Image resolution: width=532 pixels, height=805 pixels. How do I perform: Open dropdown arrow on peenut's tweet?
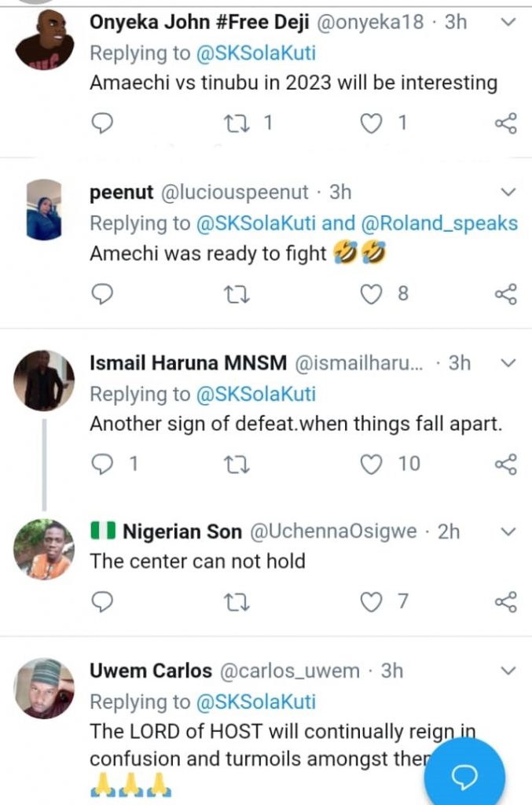tap(508, 192)
